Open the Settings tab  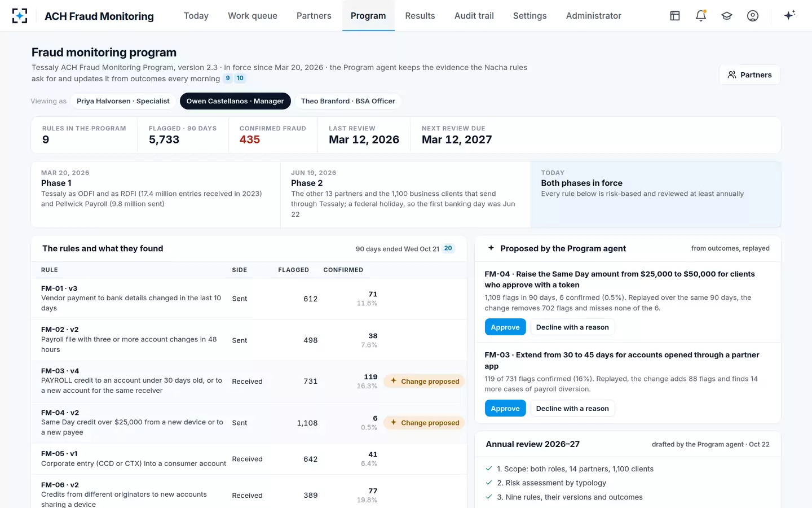click(x=530, y=16)
